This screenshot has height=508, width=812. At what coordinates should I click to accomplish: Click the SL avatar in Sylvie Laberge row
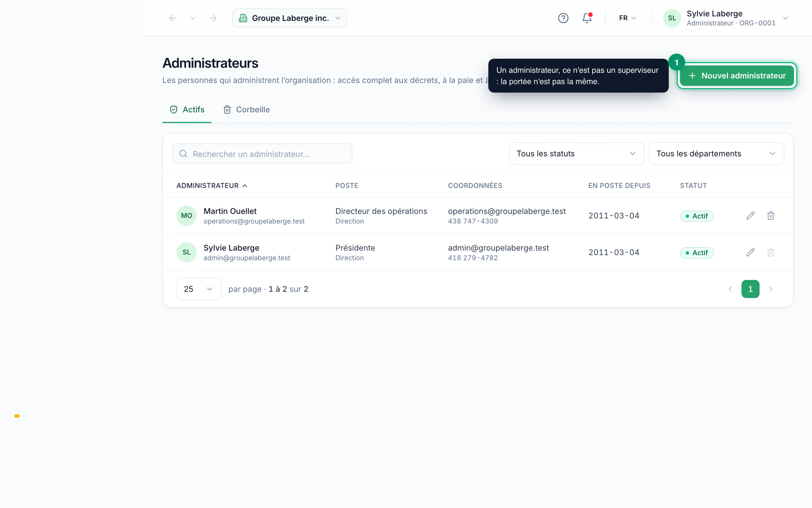187,252
